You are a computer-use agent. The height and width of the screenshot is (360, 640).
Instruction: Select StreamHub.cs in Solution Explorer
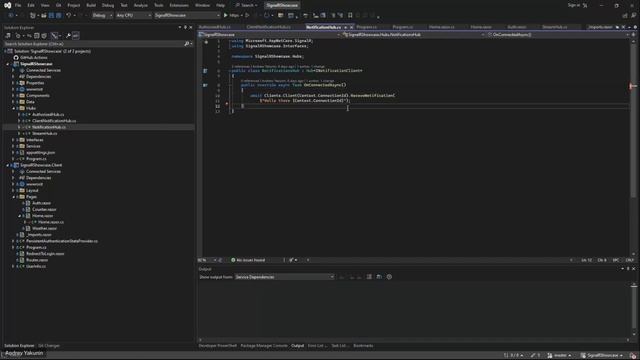pyautogui.click(x=44, y=133)
